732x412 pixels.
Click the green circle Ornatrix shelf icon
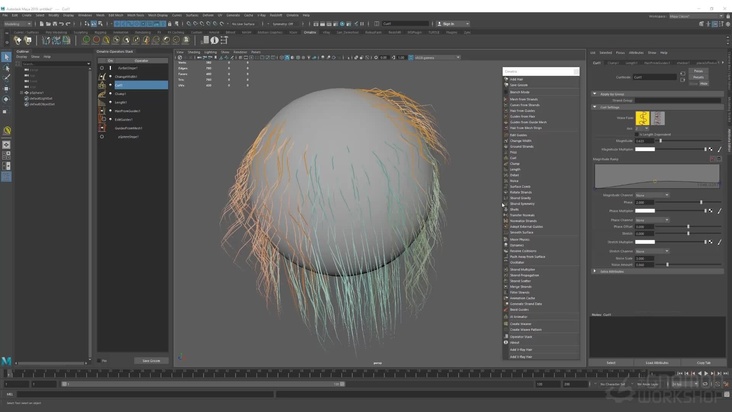tap(86, 40)
